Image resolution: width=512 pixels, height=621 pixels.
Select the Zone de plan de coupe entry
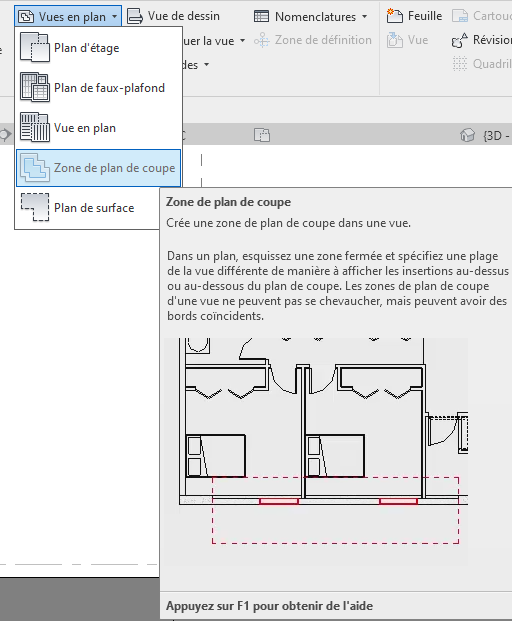pyautogui.click(x=98, y=168)
